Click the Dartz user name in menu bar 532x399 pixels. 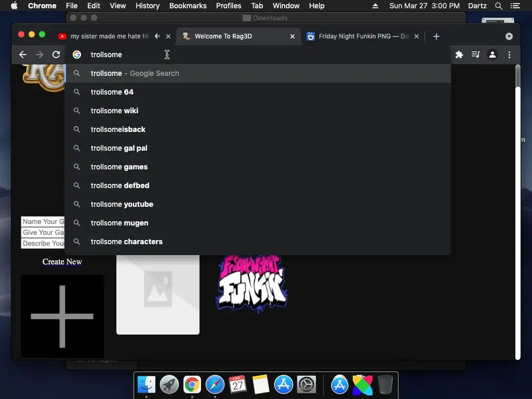(x=477, y=6)
